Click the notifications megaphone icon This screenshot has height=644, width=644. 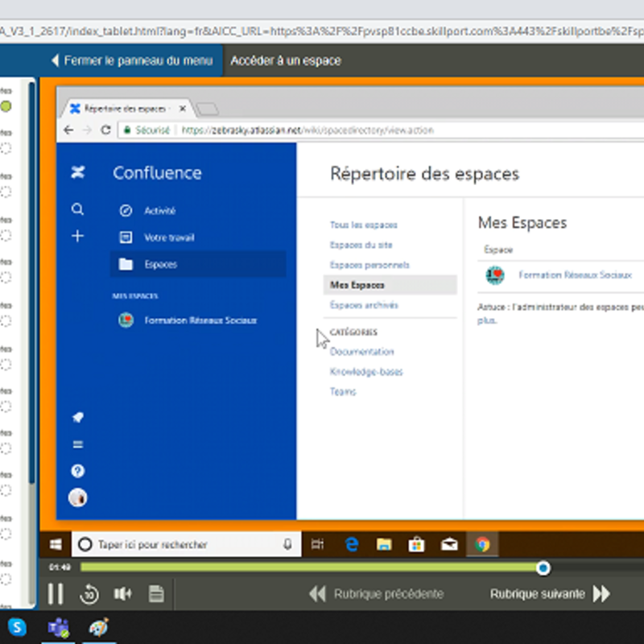(x=77, y=418)
